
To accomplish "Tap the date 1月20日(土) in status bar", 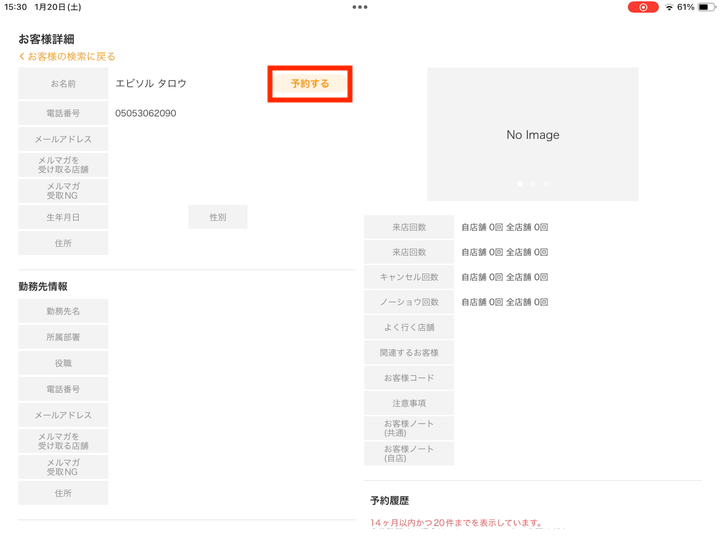I will click(x=58, y=7).
